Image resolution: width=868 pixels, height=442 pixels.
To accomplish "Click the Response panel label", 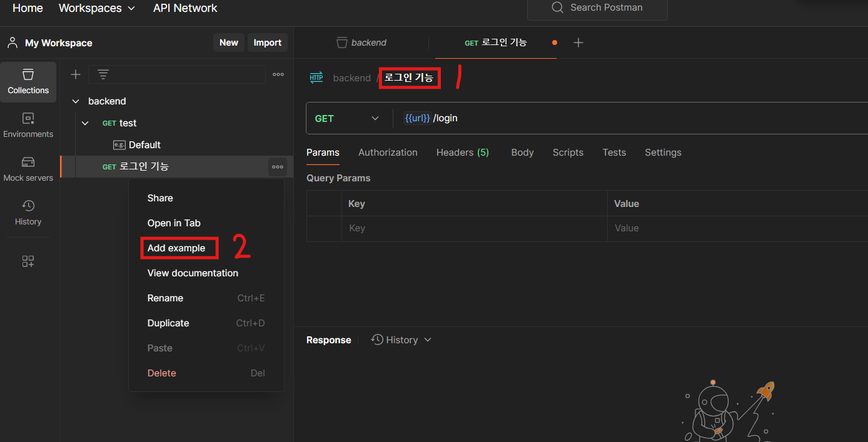I will tap(329, 340).
